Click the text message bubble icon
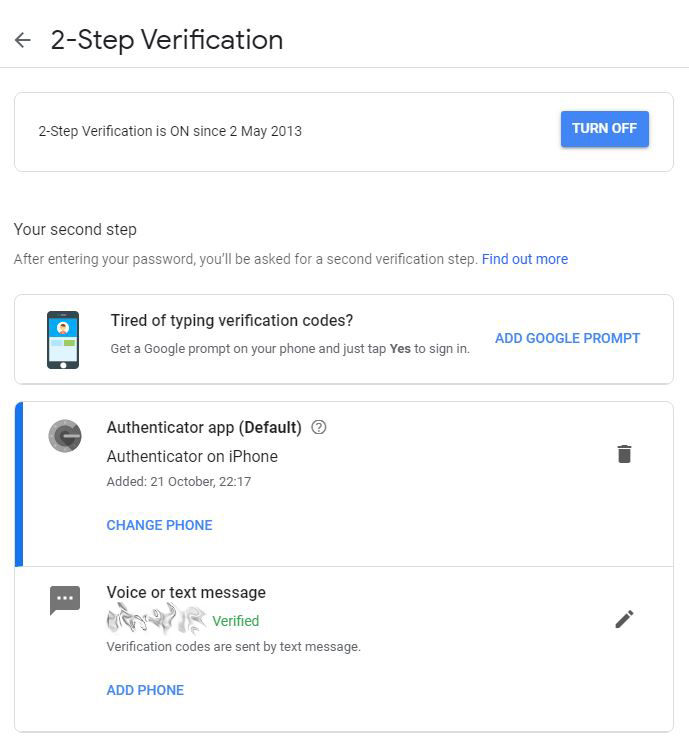The height and width of the screenshot is (748, 689). click(x=65, y=600)
